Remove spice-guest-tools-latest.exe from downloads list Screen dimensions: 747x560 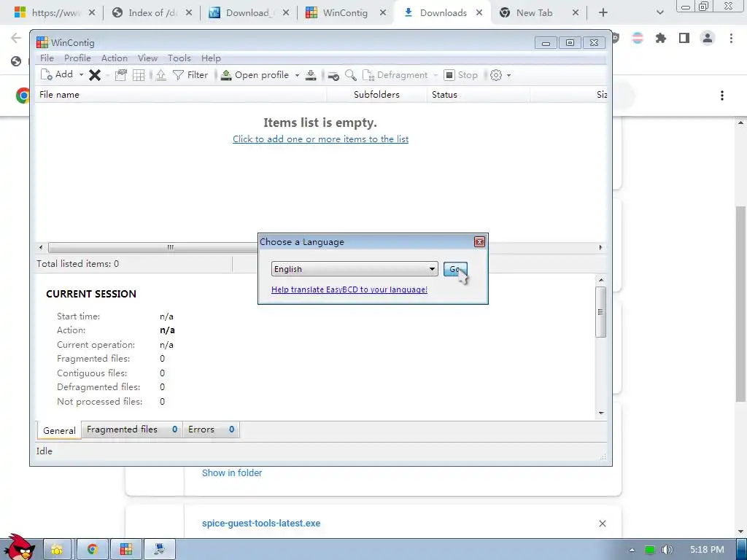(x=602, y=524)
